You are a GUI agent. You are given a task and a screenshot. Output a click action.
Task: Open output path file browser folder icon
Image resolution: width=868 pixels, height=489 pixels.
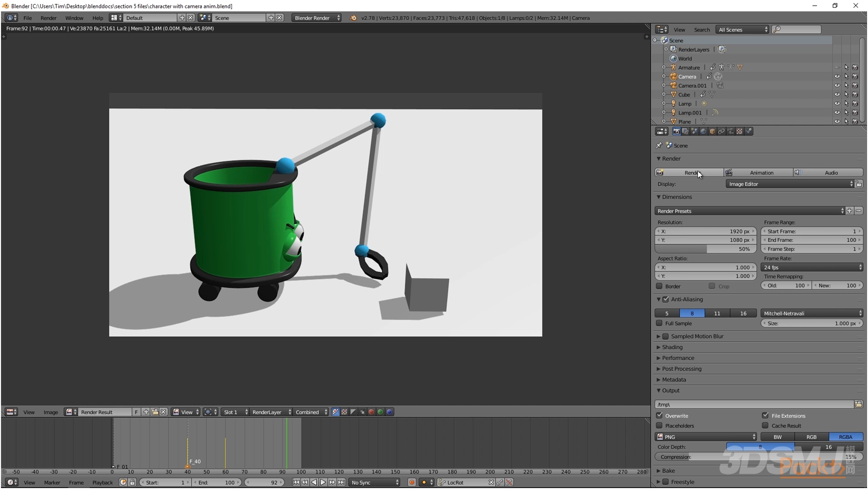pos(859,404)
